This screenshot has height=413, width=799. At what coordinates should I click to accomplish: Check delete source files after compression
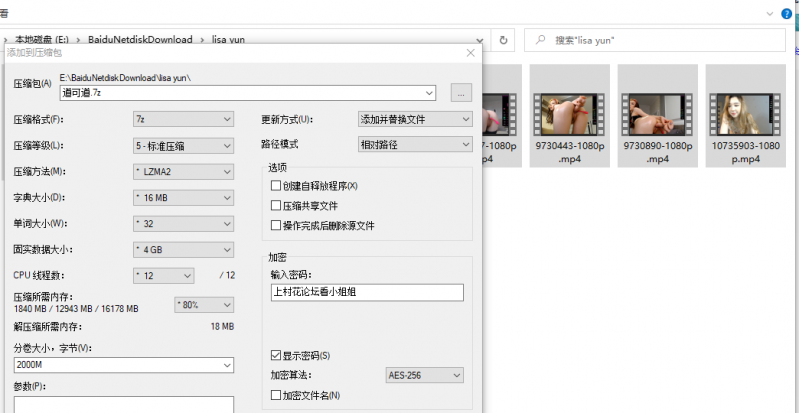pos(277,226)
